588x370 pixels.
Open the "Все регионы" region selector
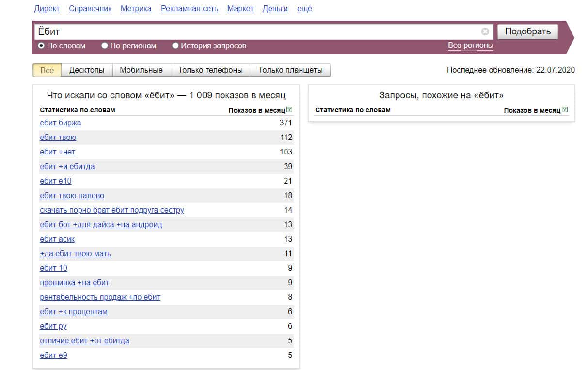point(470,46)
